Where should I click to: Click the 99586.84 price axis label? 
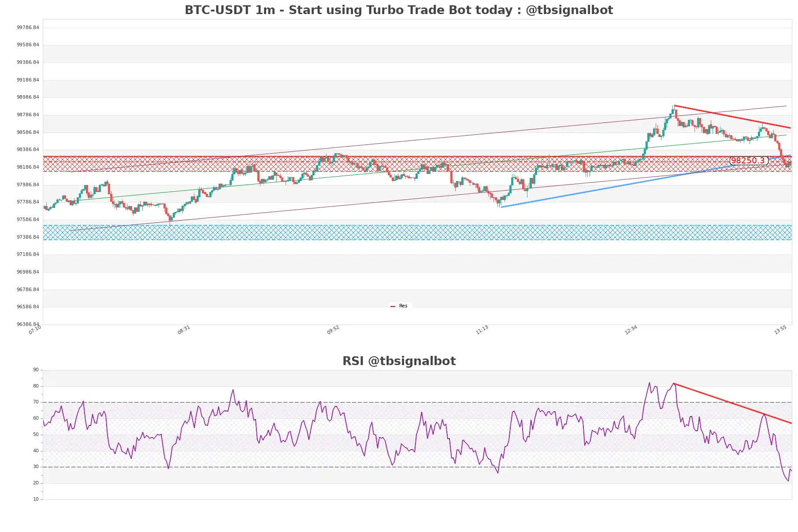pos(28,45)
